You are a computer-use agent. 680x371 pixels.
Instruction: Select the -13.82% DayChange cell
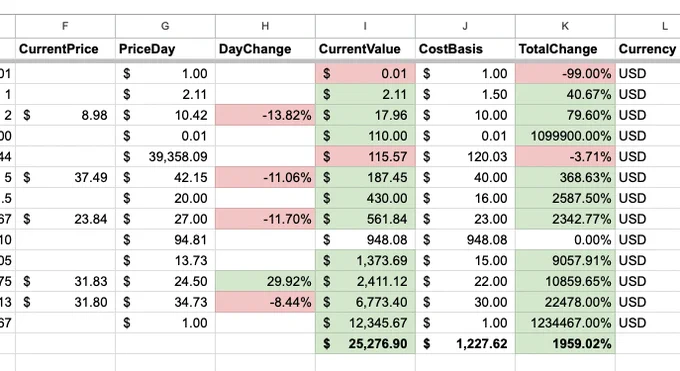pyautogui.click(x=265, y=115)
